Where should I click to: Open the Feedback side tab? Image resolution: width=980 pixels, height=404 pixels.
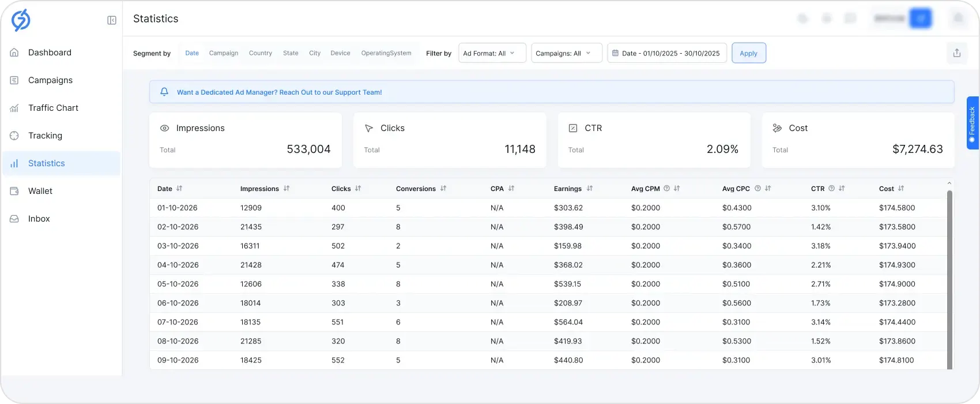point(973,123)
